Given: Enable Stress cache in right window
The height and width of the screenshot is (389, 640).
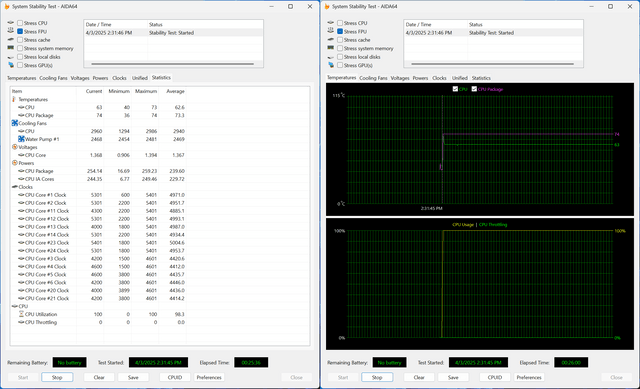Looking at the screenshot, I should pyautogui.click(x=340, y=40).
